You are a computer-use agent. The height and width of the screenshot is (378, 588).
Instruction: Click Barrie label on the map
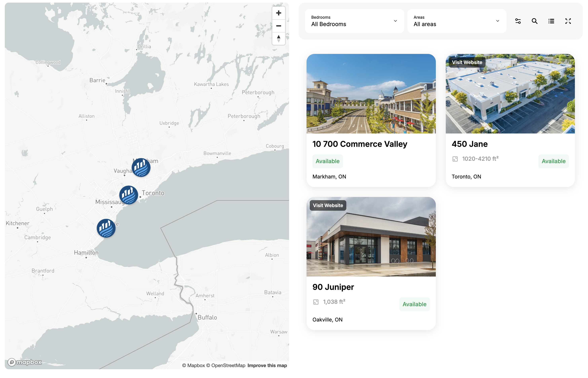pyautogui.click(x=97, y=80)
